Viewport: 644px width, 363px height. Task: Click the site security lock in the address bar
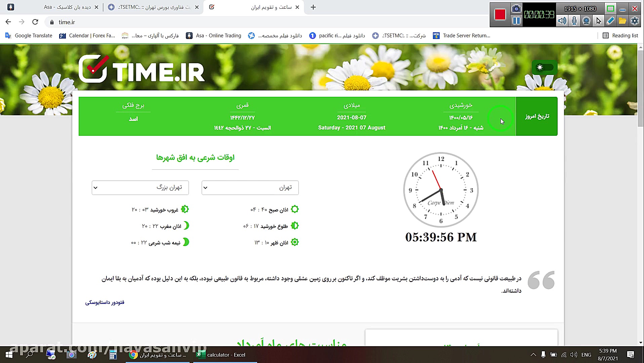click(51, 22)
